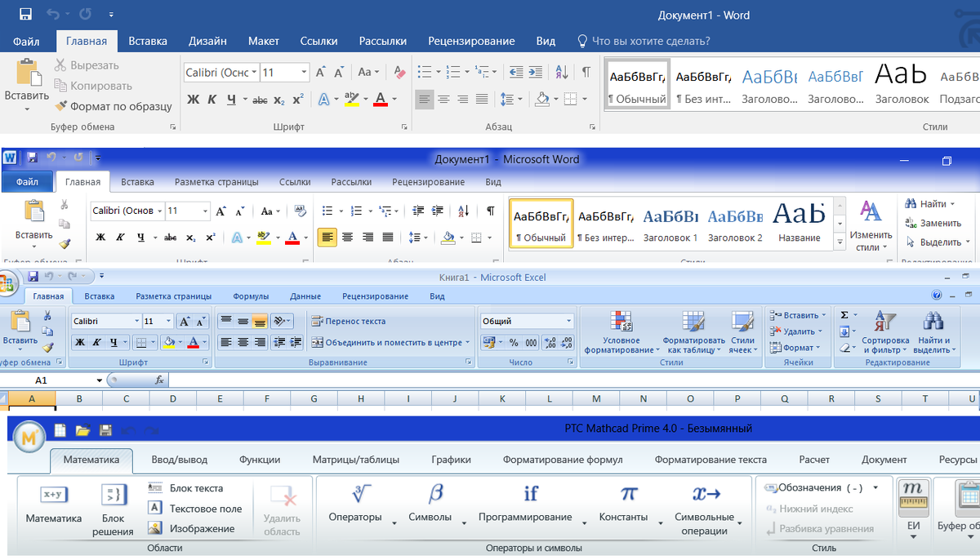
Task: Click Перенос текста in Excel
Action: [x=349, y=322]
